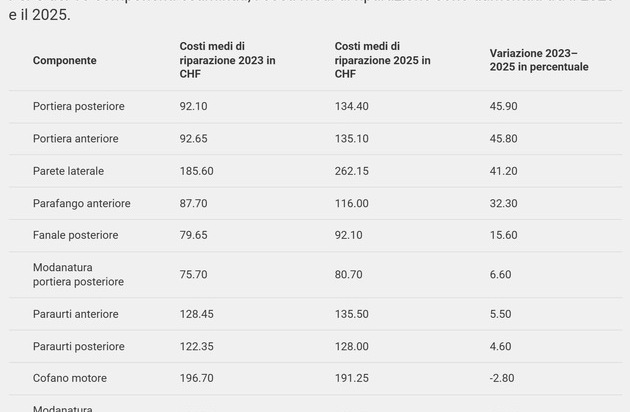The image size is (630, 412).
Task: Click the 116.00 cost for Parafango anteriore
Action: pos(352,203)
